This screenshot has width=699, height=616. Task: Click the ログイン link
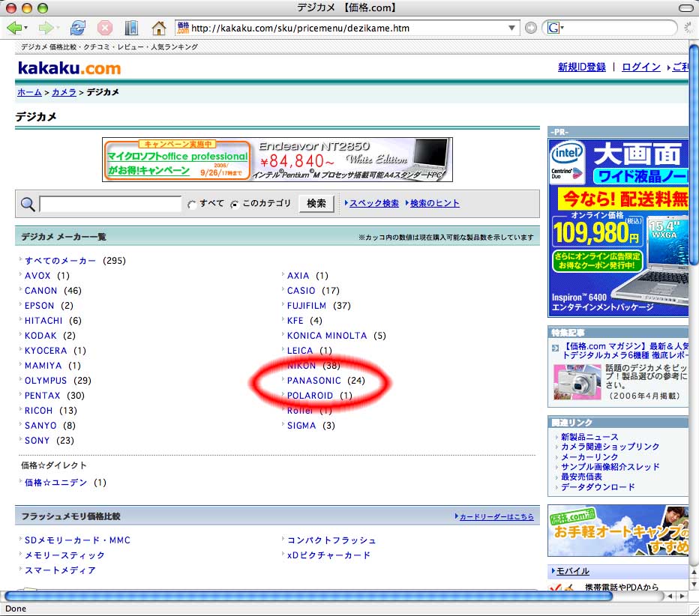pyautogui.click(x=641, y=67)
